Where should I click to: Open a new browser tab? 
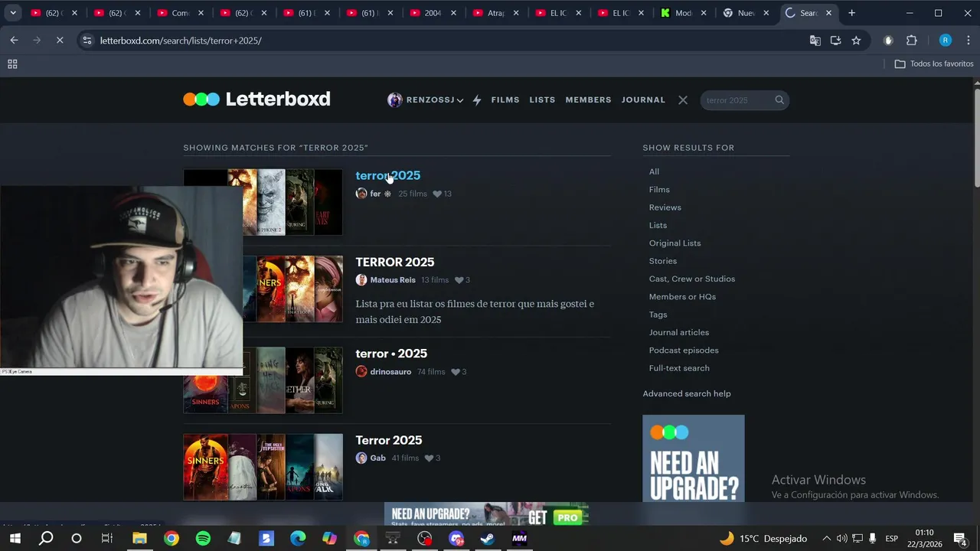click(x=851, y=13)
